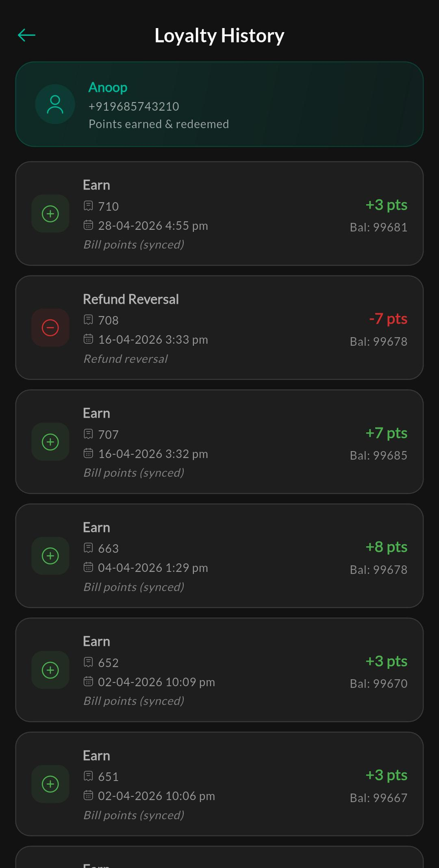Tap the plus icon for bill 652

[x=50, y=670]
